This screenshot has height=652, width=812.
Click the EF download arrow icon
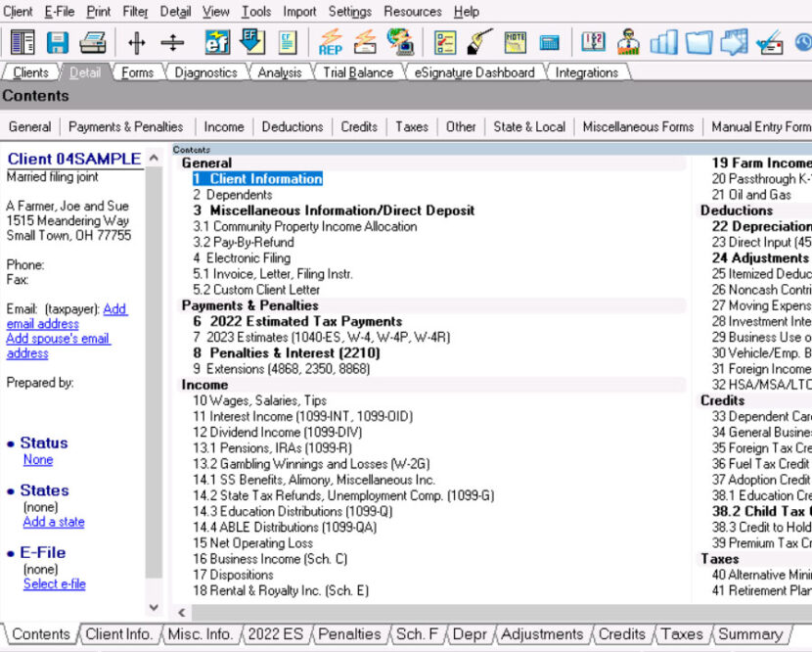(251, 42)
